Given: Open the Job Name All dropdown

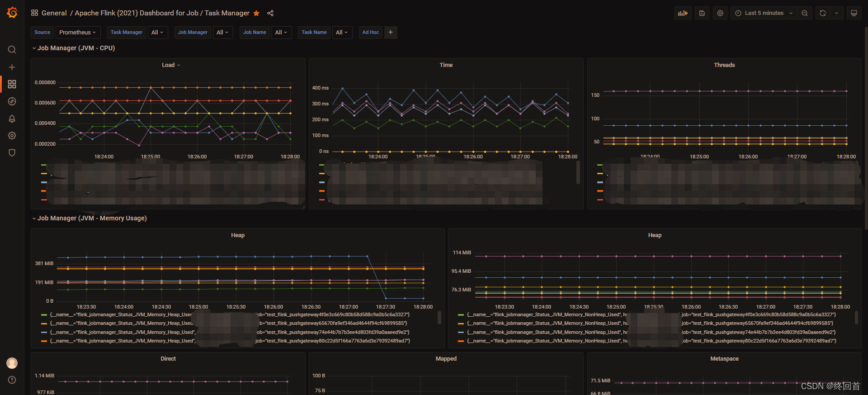Looking at the screenshot, I should click(x=281, y=32).
